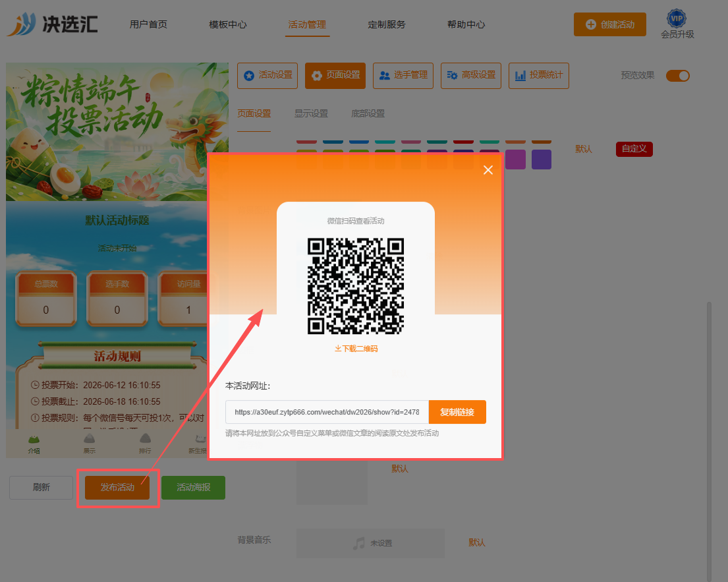Open 模板中心 in the top navigation
The width and height of the screenshot is (728, 582).
[x=228, y=24]
